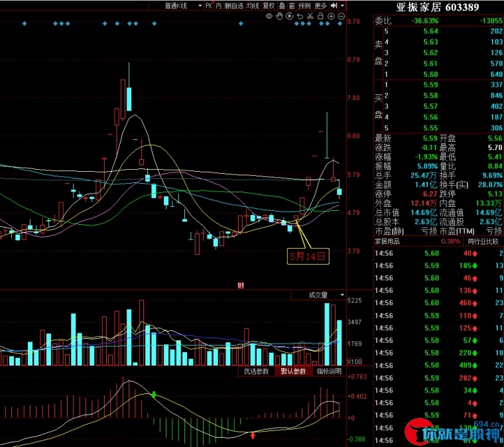Screen dimensions: 504x447
Task: Click the X100 volume scale label
Action: [355, 361]
